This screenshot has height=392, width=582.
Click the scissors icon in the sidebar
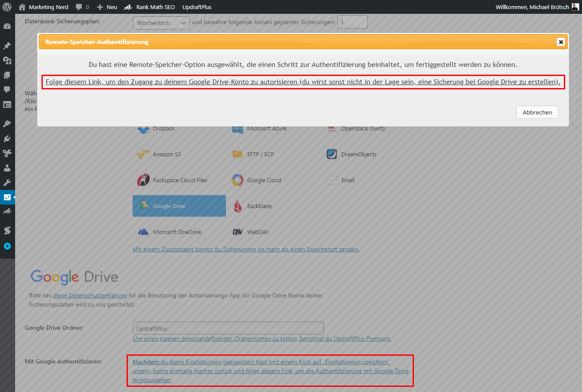(x=7, y=153)
